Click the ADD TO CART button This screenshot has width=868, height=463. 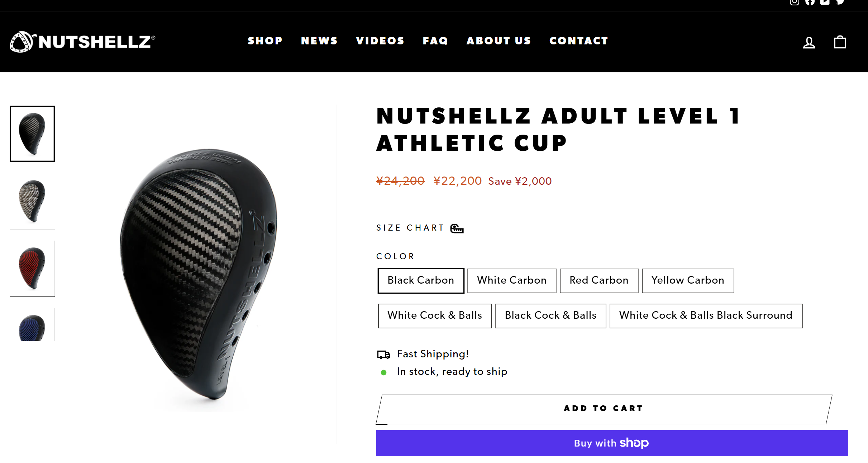coord(604,409)
